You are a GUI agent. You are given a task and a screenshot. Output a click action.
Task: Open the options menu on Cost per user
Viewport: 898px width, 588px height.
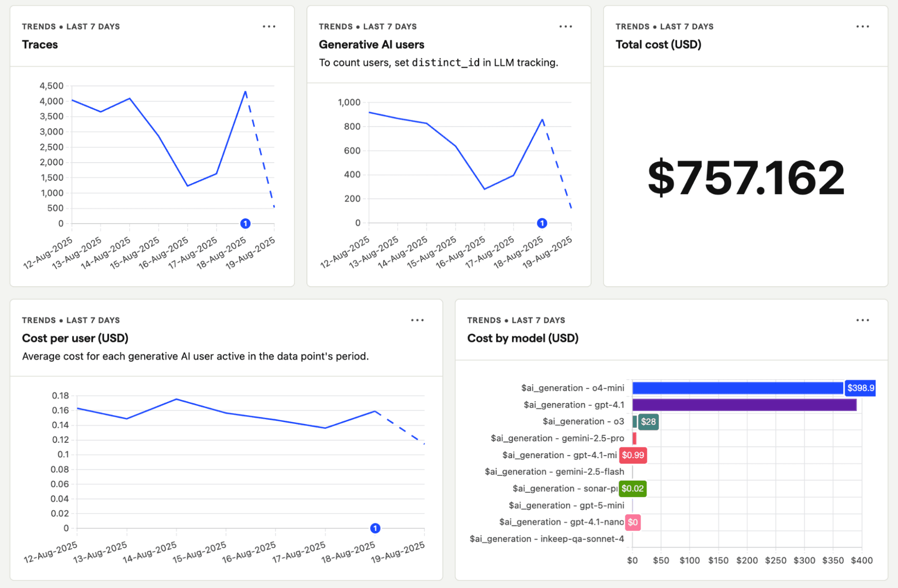coord(417,320)
